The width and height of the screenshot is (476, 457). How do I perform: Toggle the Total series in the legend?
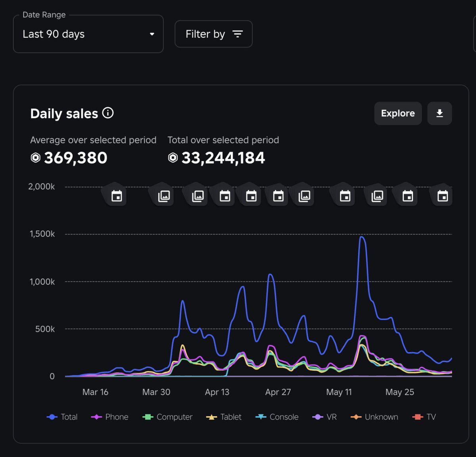pyautogui.click(x=62, y=417)
